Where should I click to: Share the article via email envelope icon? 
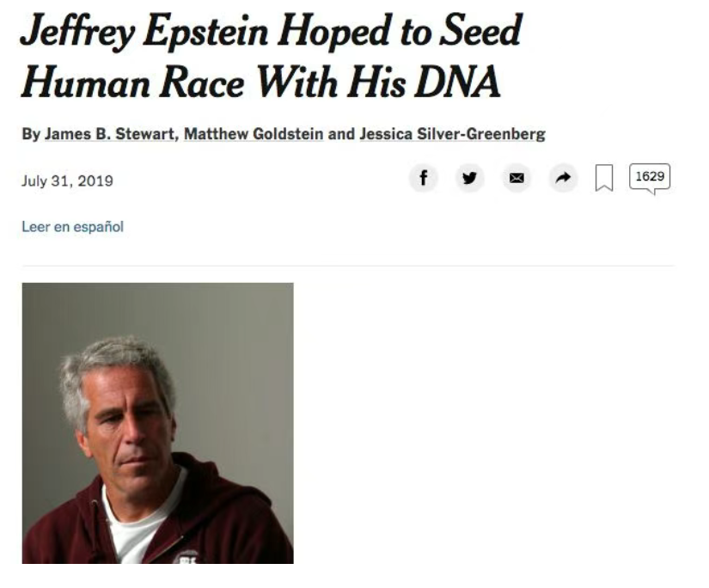tap(516, 178)
